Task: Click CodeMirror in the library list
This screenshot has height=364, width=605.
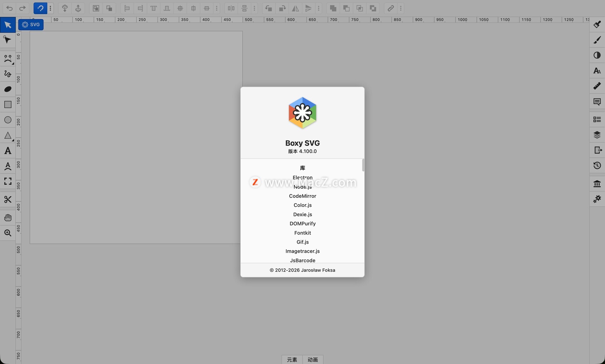Action: [x=302, y=196]
